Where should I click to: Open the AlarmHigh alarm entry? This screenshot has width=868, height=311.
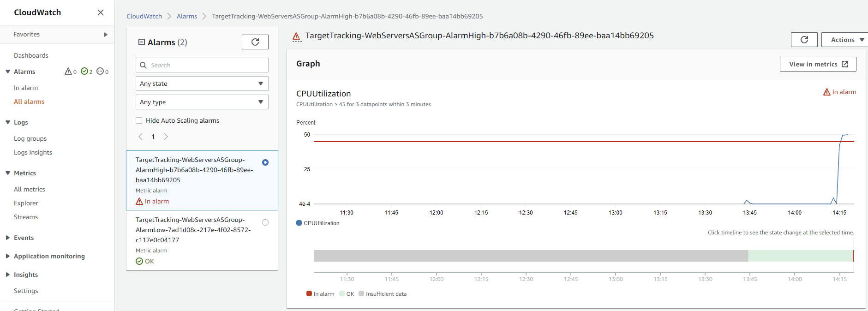coord(202,180)
